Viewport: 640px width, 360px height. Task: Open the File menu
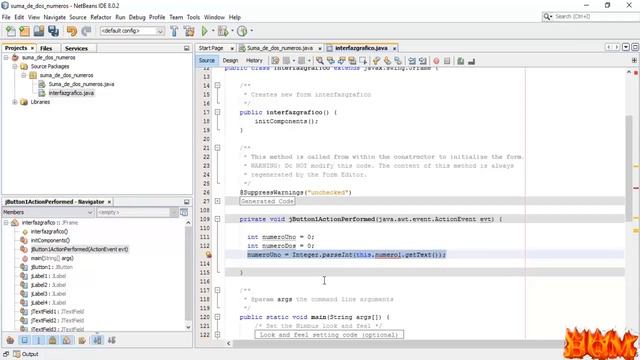[x=6, y=17]
